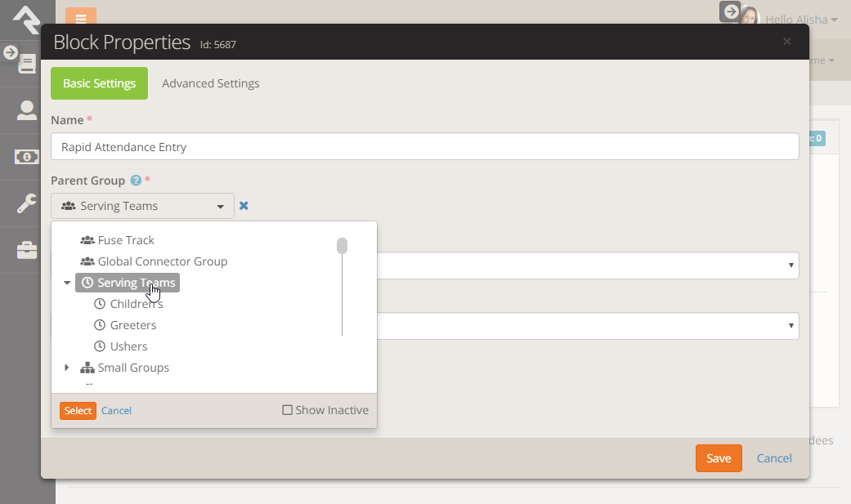Screen dimensions: 851x504
Task: Enable the Show Inactive checkbox
Action: 287,410
